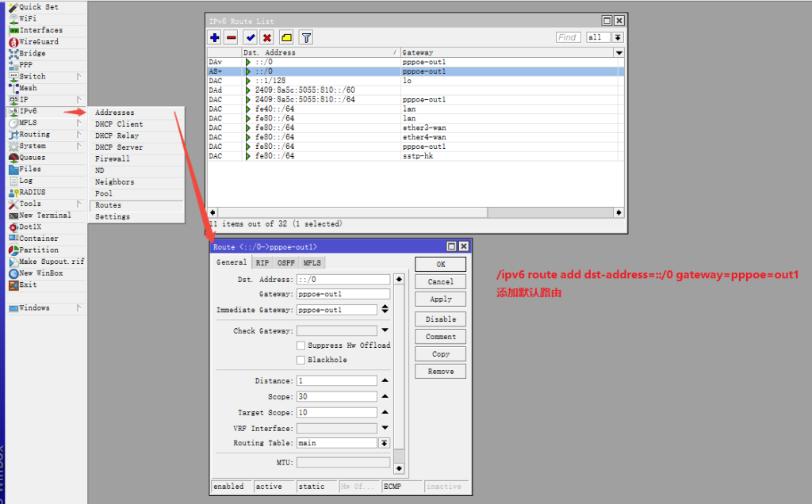
Task: Click the Dst. Address input field
Action: (343, 280)
